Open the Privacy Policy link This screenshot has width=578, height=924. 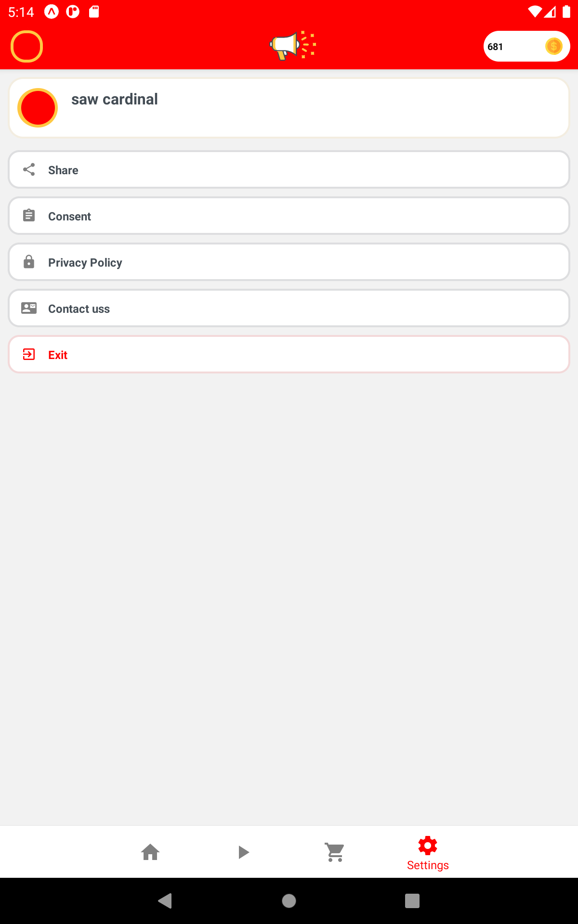click(x=289, y=262)
